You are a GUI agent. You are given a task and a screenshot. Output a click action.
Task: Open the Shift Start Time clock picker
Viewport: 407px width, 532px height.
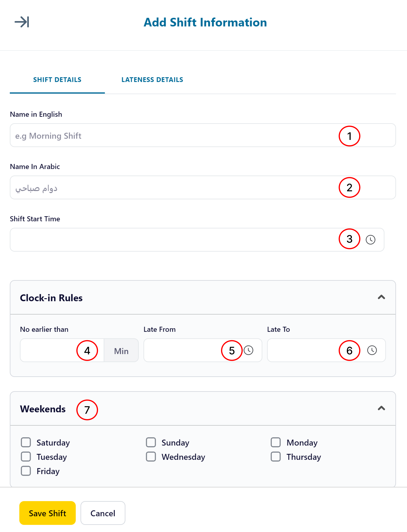click(x=370, y=240)
